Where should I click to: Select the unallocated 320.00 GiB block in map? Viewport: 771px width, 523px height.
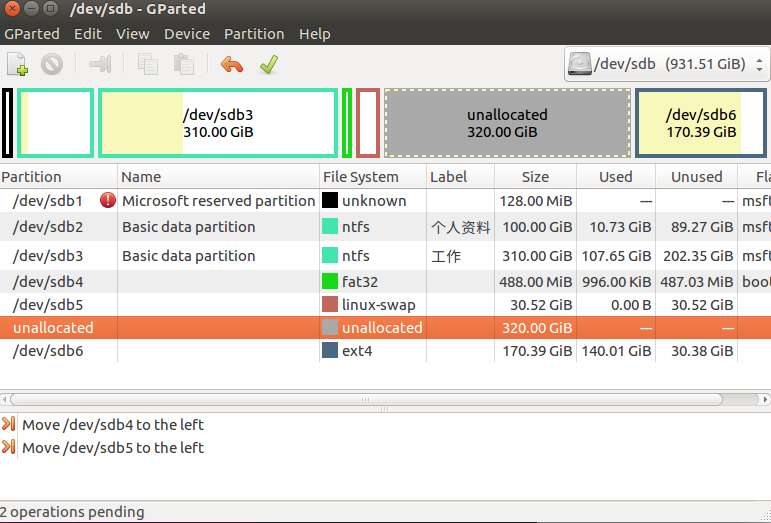(x=507, y=123)
